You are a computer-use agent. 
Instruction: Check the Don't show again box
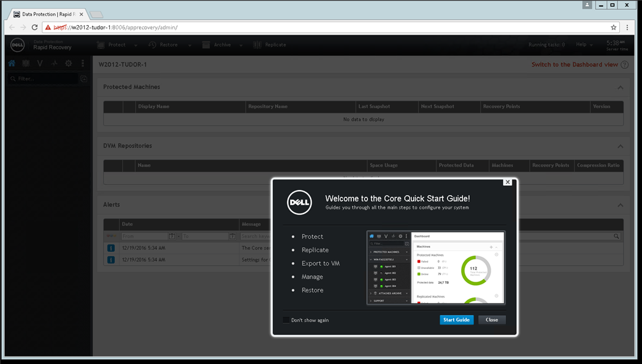coord(286,320)
